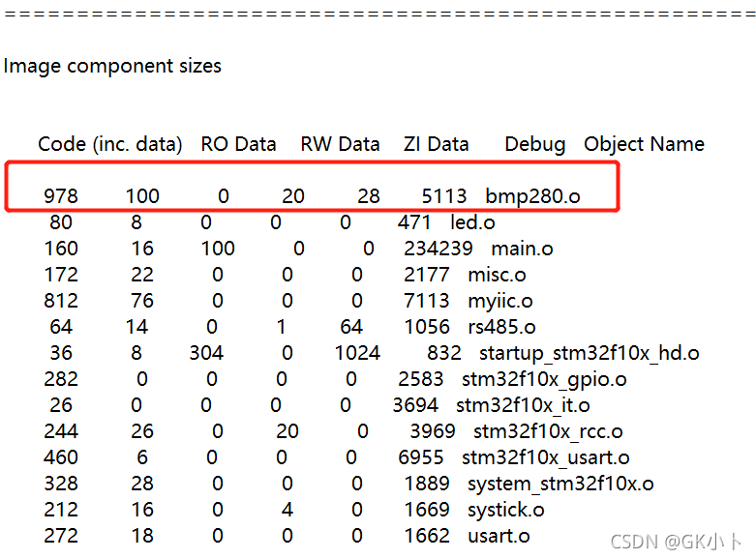756x559 pixels.
Task: Select the object name startup_stm32f10x_hd.o
Action: coord(590,353)
